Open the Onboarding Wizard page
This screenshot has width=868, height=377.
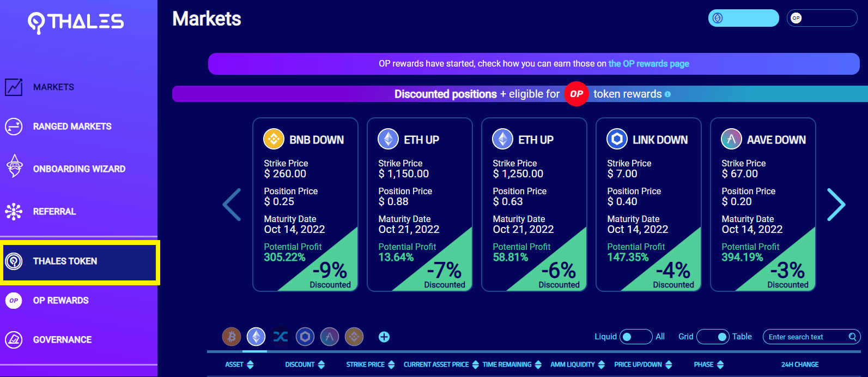pyautogui.click(x=79, y=169)
